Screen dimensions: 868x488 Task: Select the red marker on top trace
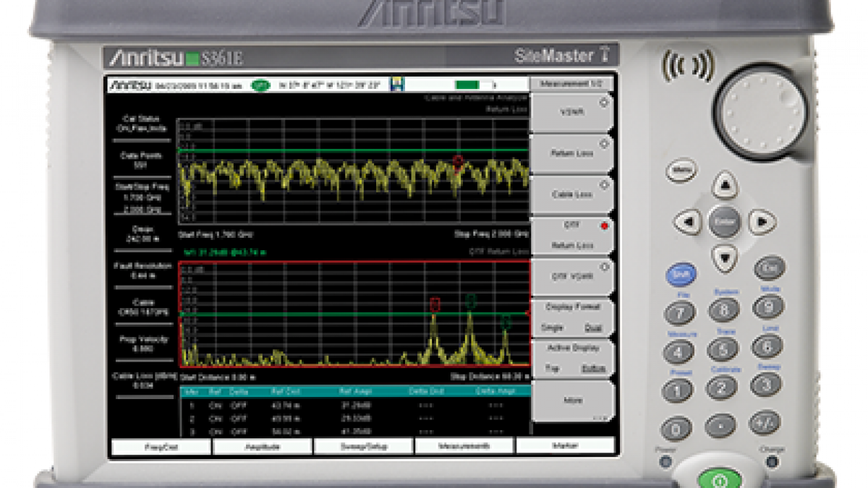click(457, 161)
